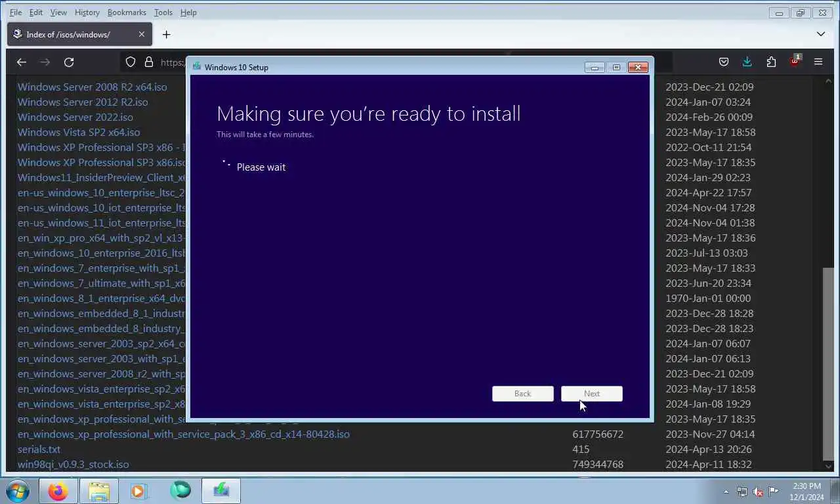Open the media player icon in taskbar

click(x=138, y=491)
